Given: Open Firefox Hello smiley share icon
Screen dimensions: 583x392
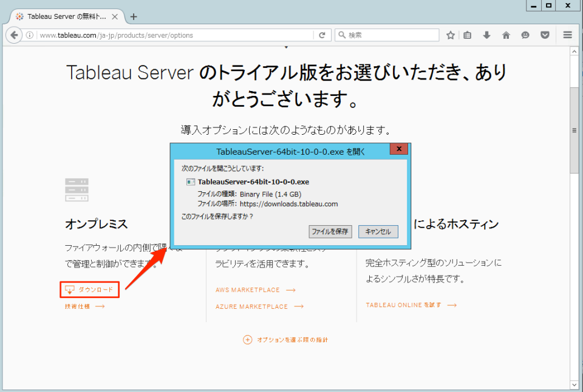Looking at the screenshot, I should (525, 35).
